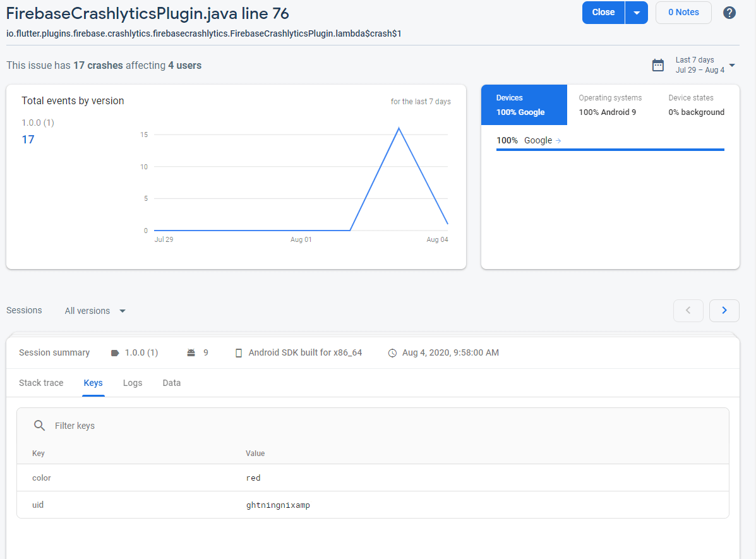Open the calendar date range icon

click(x=657, y=65)
